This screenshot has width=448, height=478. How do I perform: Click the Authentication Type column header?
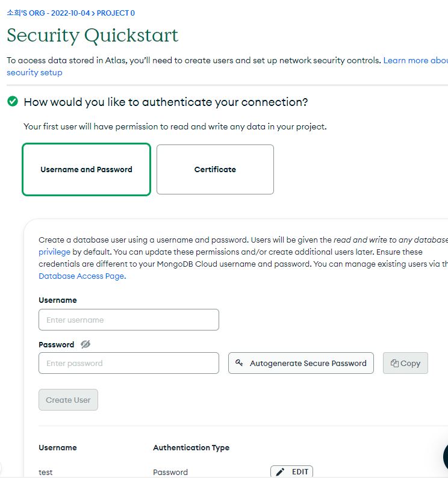(x=191, y=447)
